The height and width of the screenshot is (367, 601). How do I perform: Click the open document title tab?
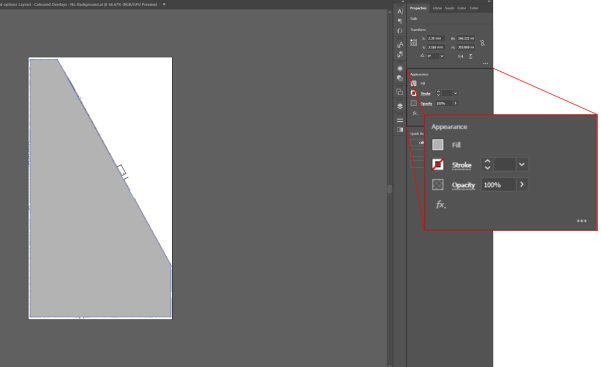[79, 4]
